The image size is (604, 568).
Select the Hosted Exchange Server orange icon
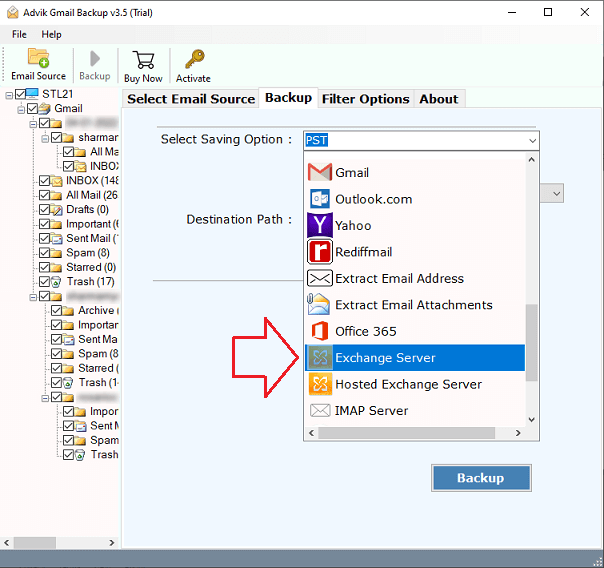coord(320,384)
